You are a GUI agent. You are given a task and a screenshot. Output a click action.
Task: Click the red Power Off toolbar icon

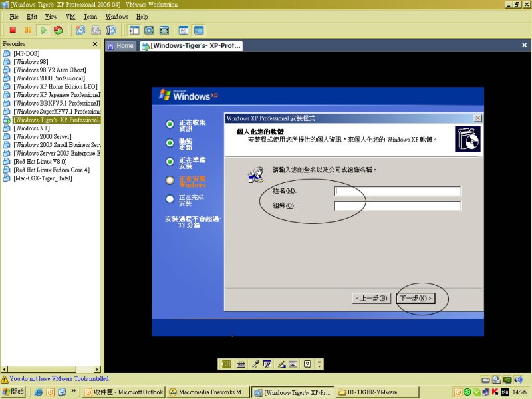13,30
